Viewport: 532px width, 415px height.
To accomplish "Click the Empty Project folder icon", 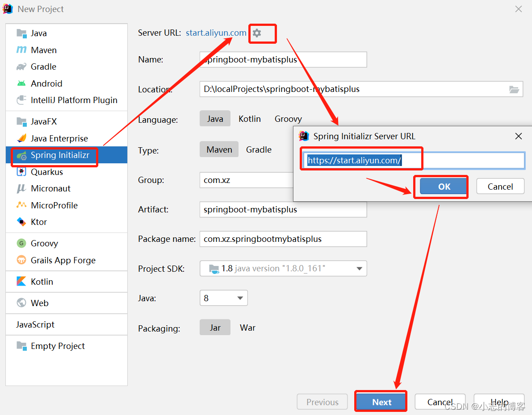I will (22, 346).
